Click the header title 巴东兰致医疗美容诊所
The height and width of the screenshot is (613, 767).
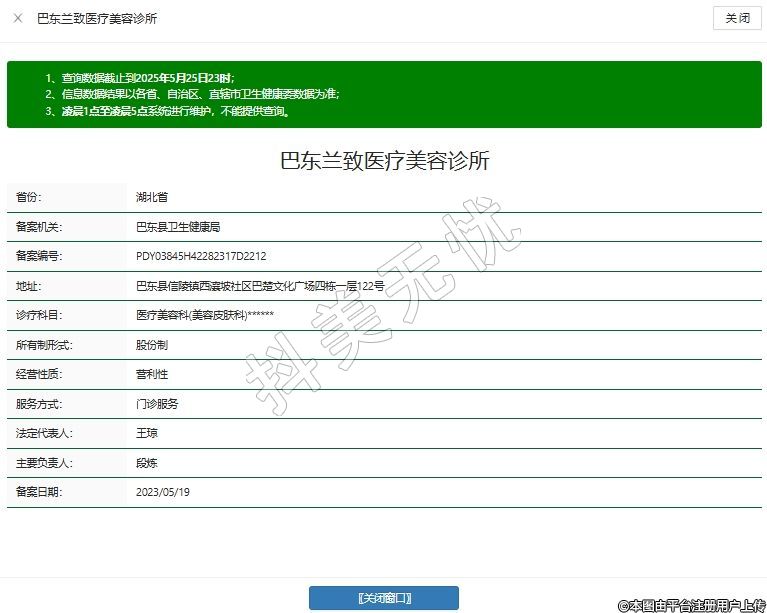[x=97, y=18]
